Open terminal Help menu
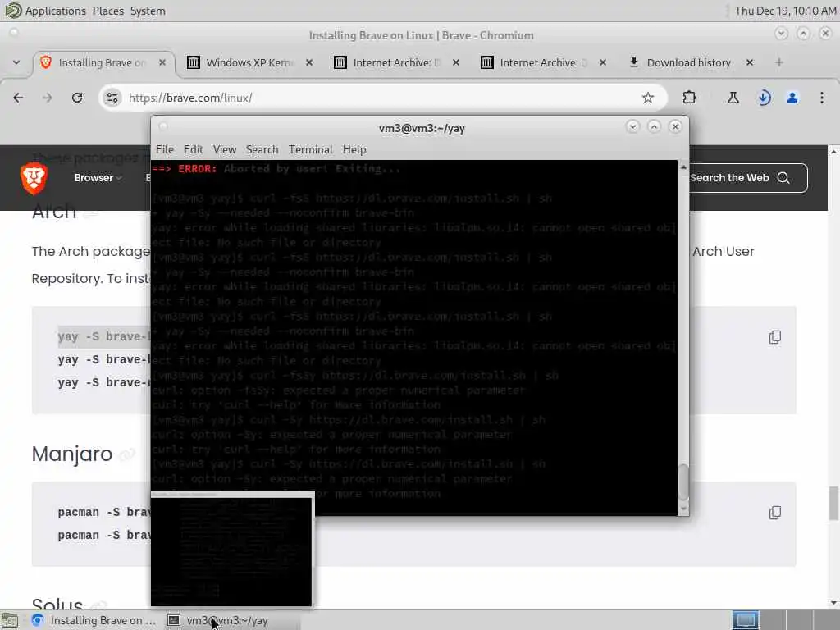The image size is (840, 630). 354,149
